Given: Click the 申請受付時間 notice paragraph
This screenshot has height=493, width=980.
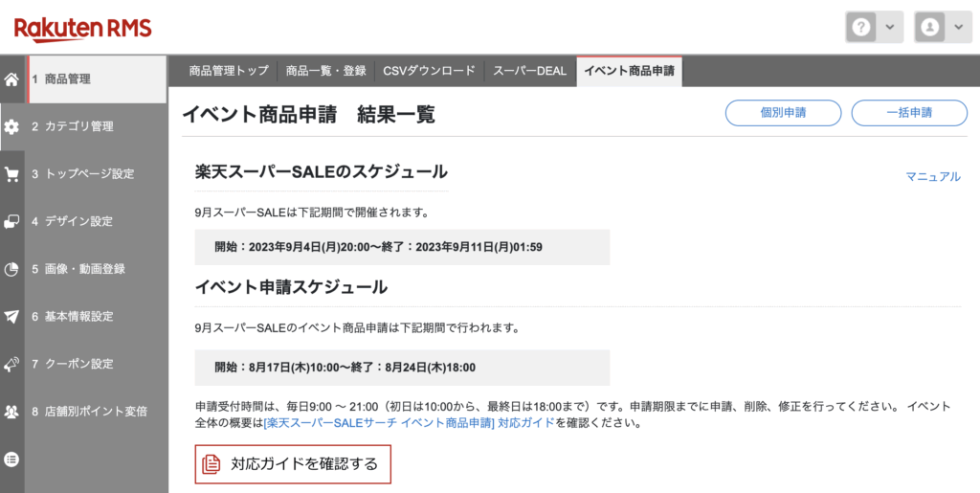Looking at the screenshot, I should click(572, 415).
